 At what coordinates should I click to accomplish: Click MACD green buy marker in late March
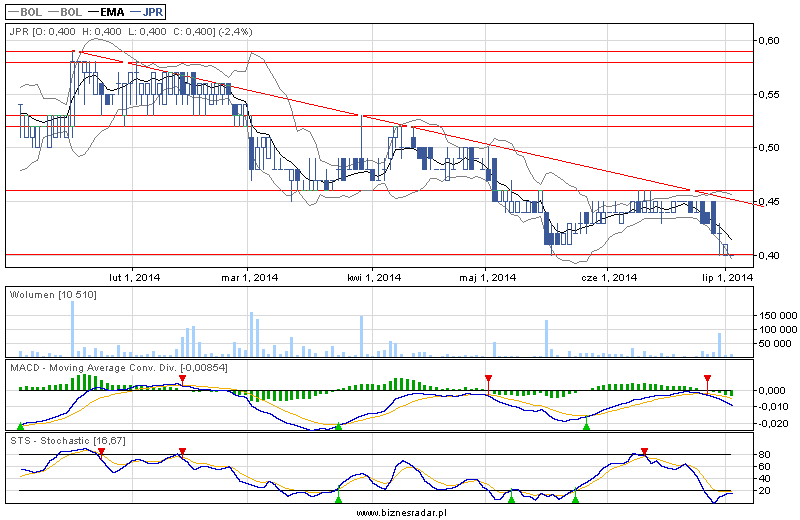[x=338, y=426]
